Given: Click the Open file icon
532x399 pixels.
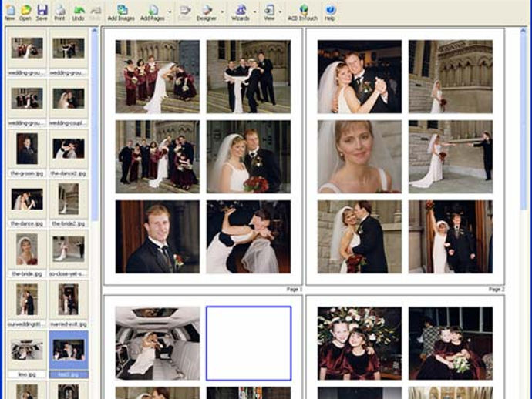Looking at the screenshot, I should pos(25,12).
